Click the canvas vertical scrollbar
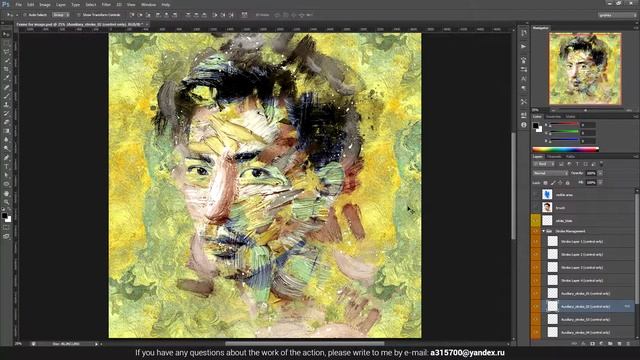Screen dimensions: 640x360 point(513,186)
